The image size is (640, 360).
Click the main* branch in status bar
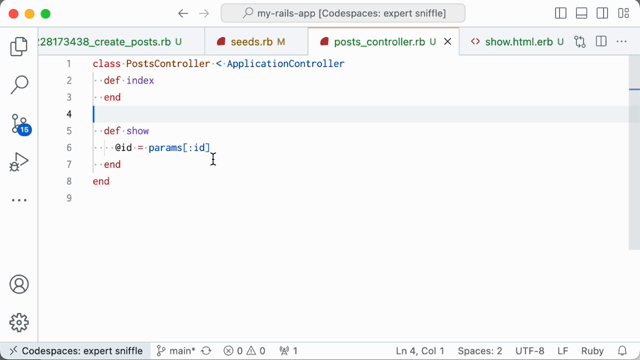[176, 351]
